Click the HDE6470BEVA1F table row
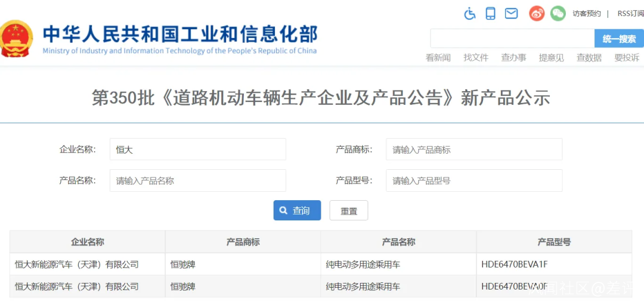Image resolution: width=644 pixels, height=305 pixels. (321, 264)
